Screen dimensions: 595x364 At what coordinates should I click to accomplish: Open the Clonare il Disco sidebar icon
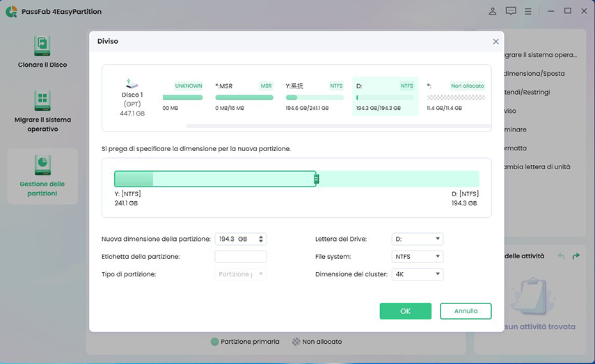point(42,47)
